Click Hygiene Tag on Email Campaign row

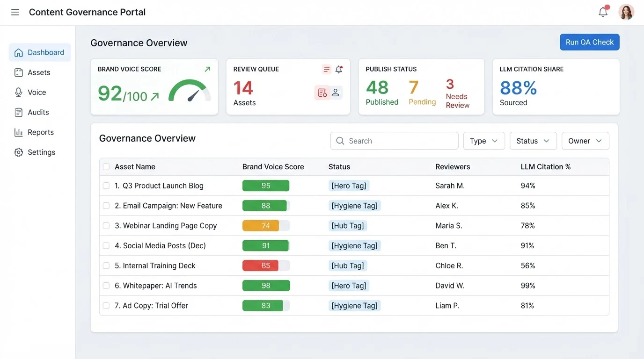[354, 206]
